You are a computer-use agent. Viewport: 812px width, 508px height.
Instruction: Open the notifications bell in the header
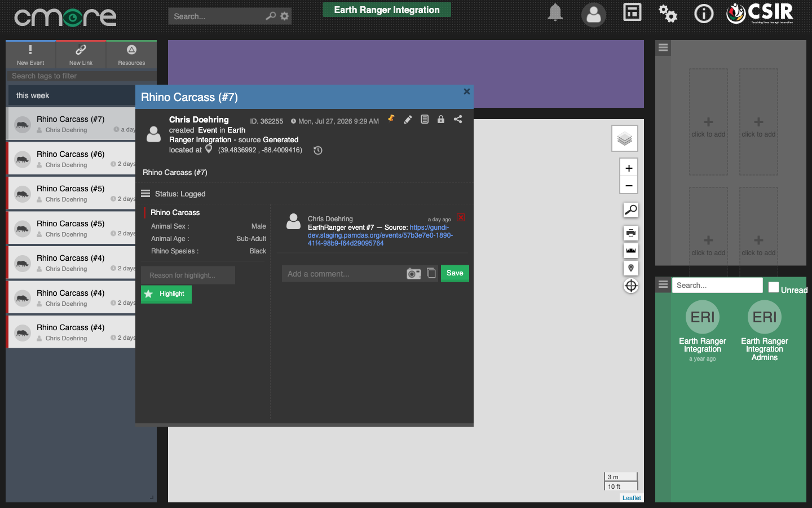tap(555, 13)
